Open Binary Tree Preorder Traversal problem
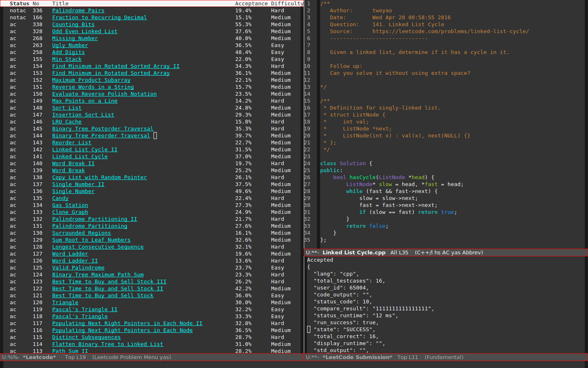Viewport: 588px width, 368px height. point(101,136)
